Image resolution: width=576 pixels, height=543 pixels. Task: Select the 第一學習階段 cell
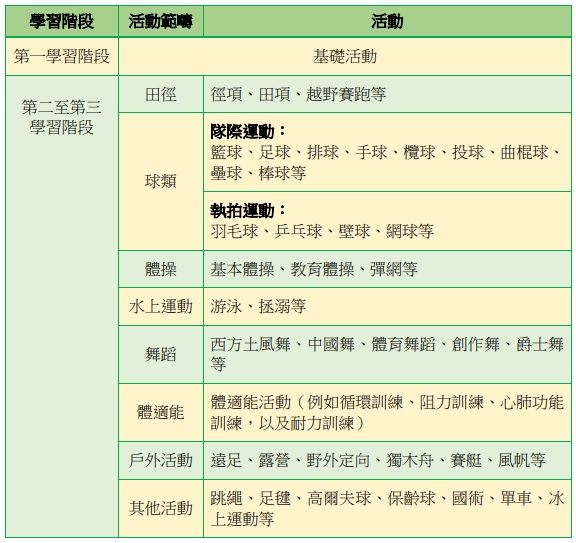pyautogui.click(x=62, y=57)
